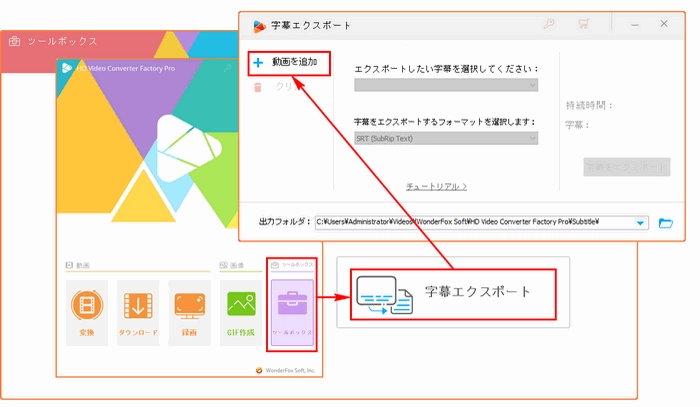This screenshot has width=700, height=407.
Task: Click the 動画を追加 (Add video) button
Action: click(x=285, y=62)
